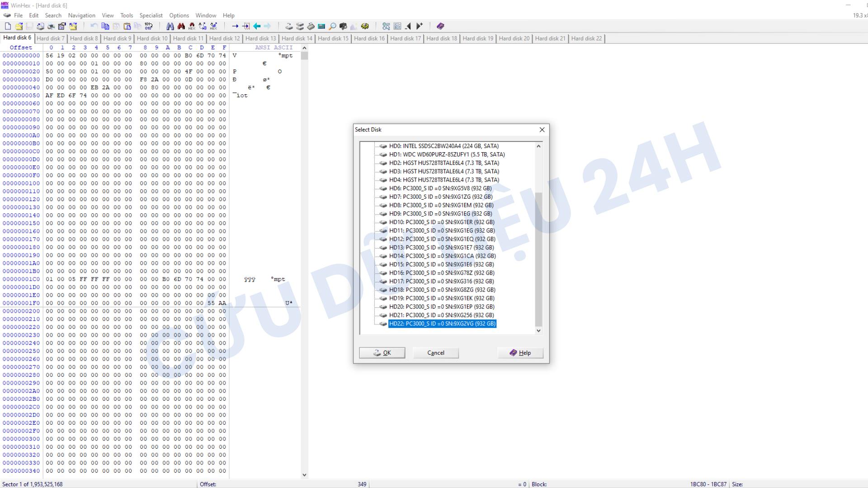Select HD1 WDC WD60PURZ disk entry
This screenshot has height=488, width=868.
[x=447, y=155]
